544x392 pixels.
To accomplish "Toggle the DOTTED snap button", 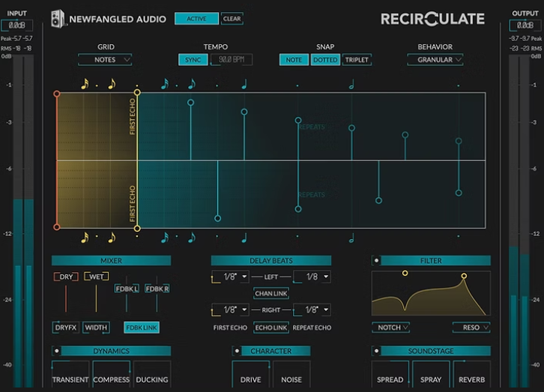I will coord(325,60).
